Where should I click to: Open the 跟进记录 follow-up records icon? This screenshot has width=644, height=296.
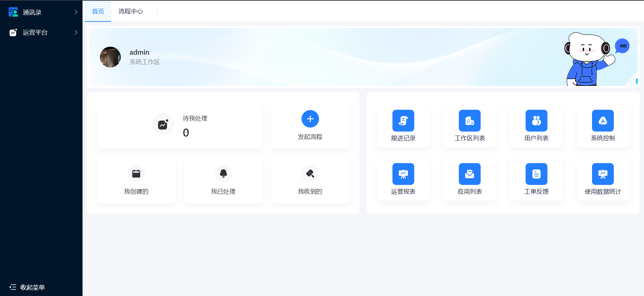[x=403, y=121]
